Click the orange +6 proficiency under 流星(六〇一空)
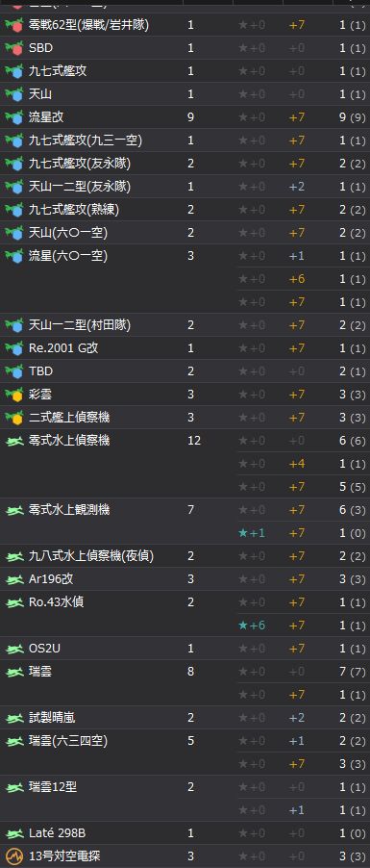 [297, 279]
